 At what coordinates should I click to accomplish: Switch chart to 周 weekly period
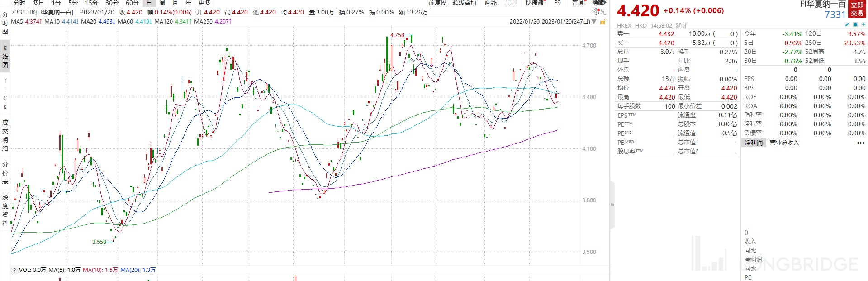[x=162, y=3]
